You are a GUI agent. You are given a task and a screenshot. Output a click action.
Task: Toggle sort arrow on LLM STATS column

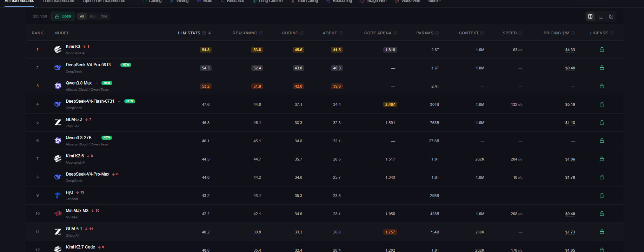210,33
